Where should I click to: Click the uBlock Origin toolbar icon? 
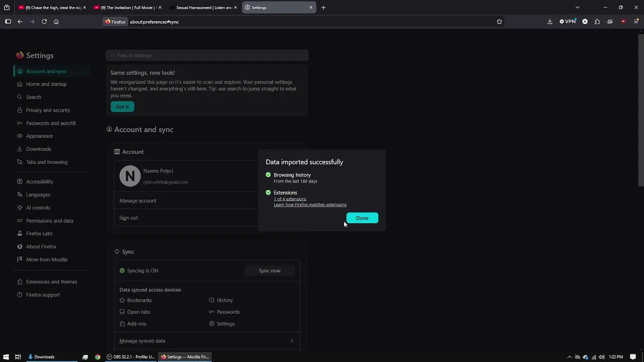tap(623, 22)
